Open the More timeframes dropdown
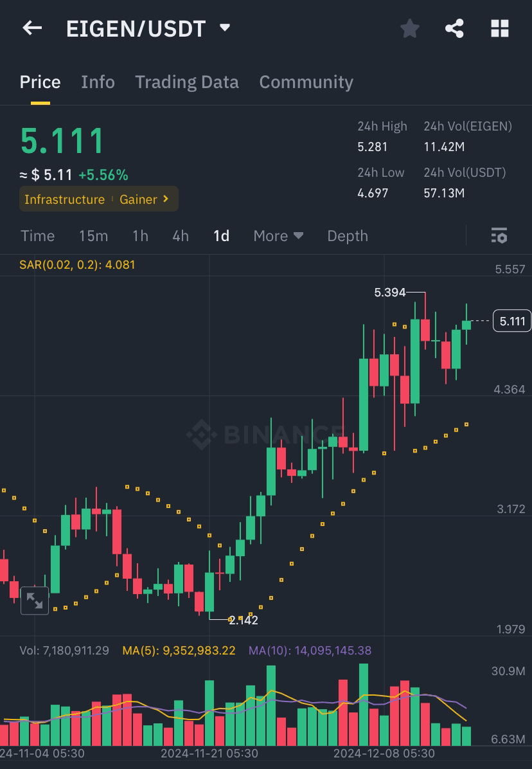The width and height of the screenshot is (532, 769). (x=278, y=236)
